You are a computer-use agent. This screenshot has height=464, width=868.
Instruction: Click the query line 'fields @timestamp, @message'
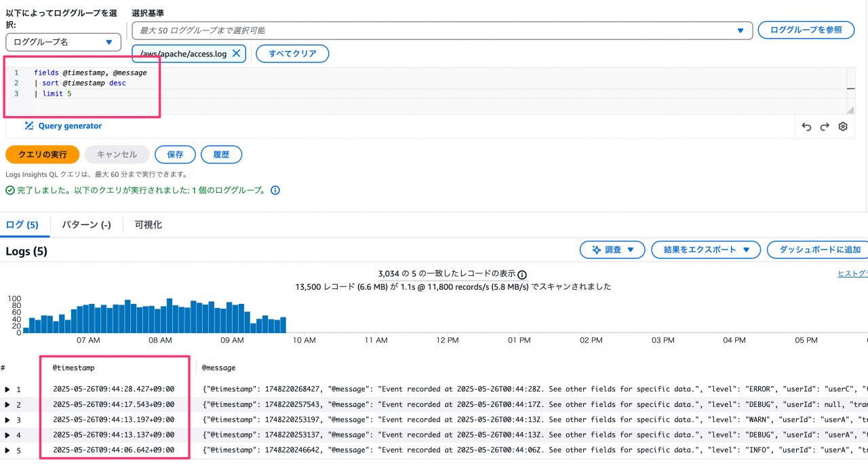pos(90,72)
